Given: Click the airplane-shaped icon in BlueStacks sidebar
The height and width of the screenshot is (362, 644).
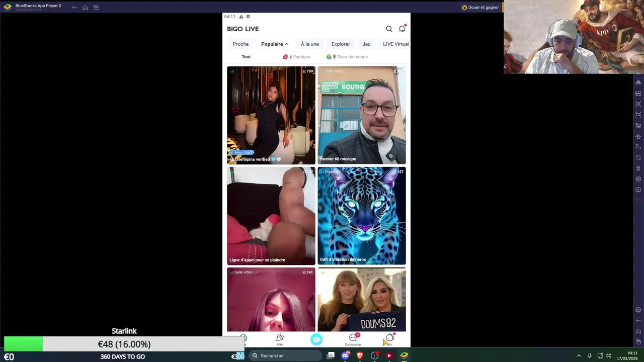Looking at the screenshot, I should (x=638, y=136).
